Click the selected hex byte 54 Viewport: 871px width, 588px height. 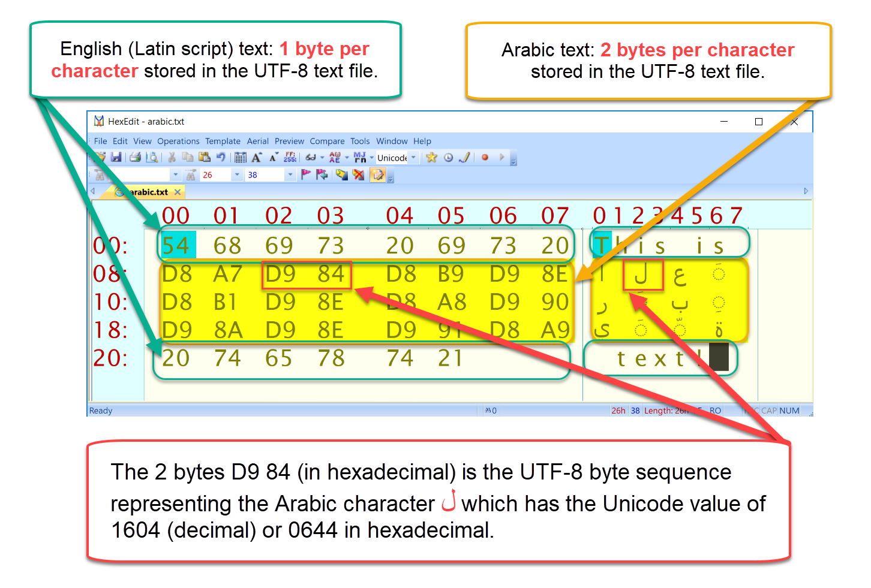point(176,246)
